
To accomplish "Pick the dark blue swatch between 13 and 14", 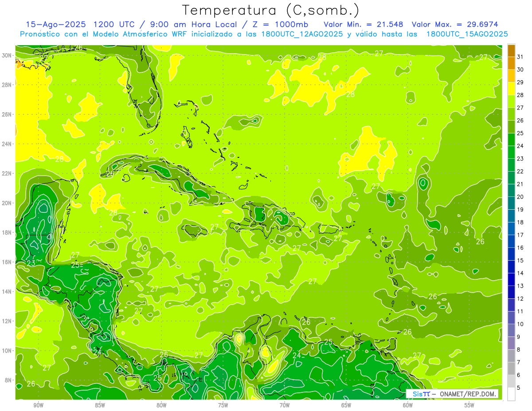I will (x=512, y=280).
